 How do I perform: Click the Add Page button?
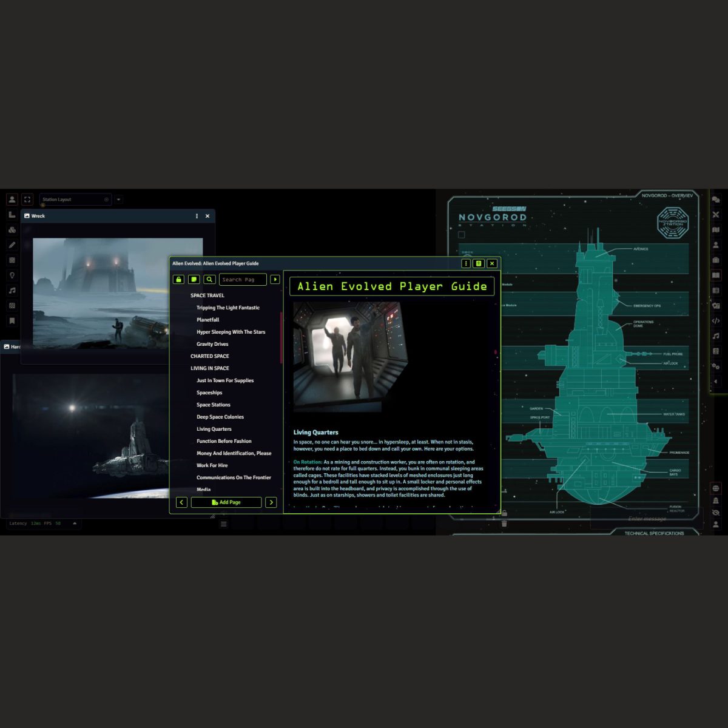click(x=226, y=502)
